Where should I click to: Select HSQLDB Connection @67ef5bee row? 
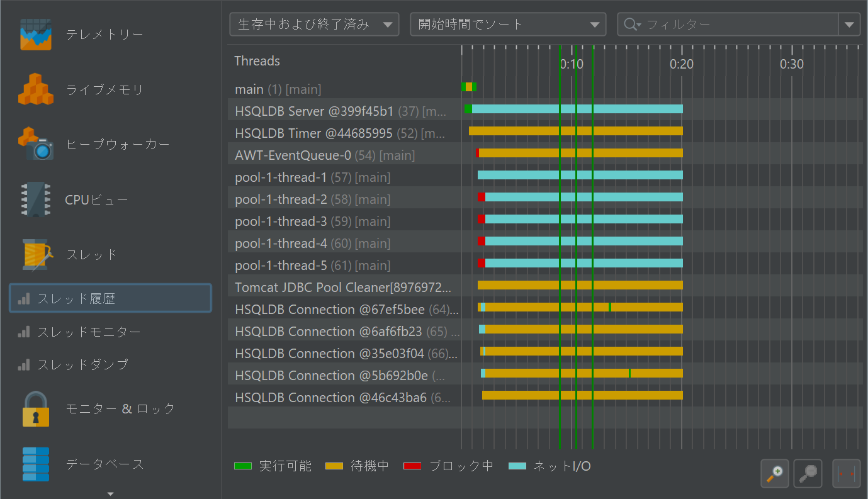[545, 308]
